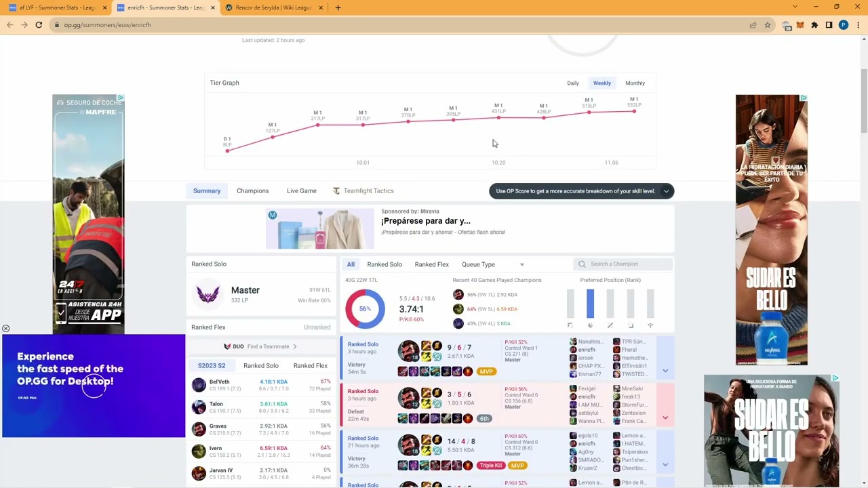Bookmark this page with the star icon
The width and height of the screenshot is (868, 488).
point(768,25)
